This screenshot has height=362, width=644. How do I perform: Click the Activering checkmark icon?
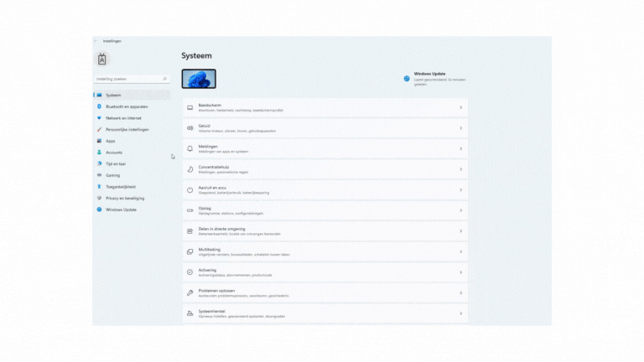pyautogui.click(x=190, y=272)
